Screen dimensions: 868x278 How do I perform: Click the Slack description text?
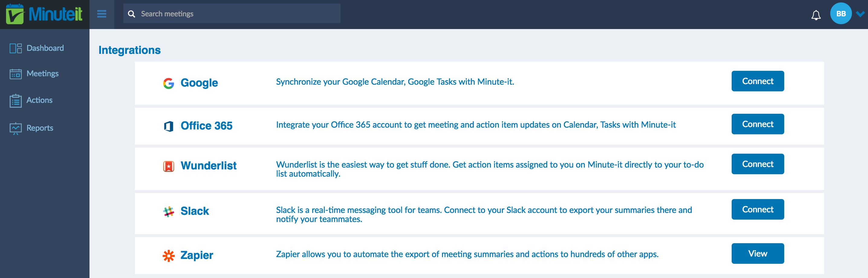coord(484,215)
